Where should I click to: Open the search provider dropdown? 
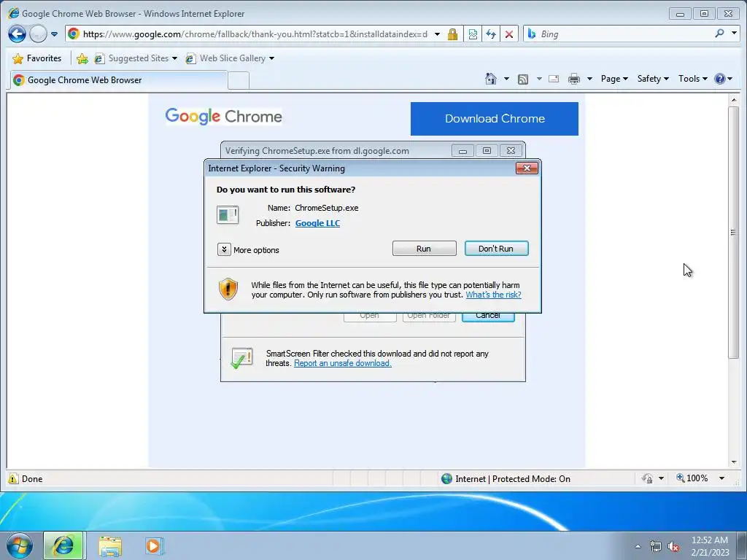(734, 34)
